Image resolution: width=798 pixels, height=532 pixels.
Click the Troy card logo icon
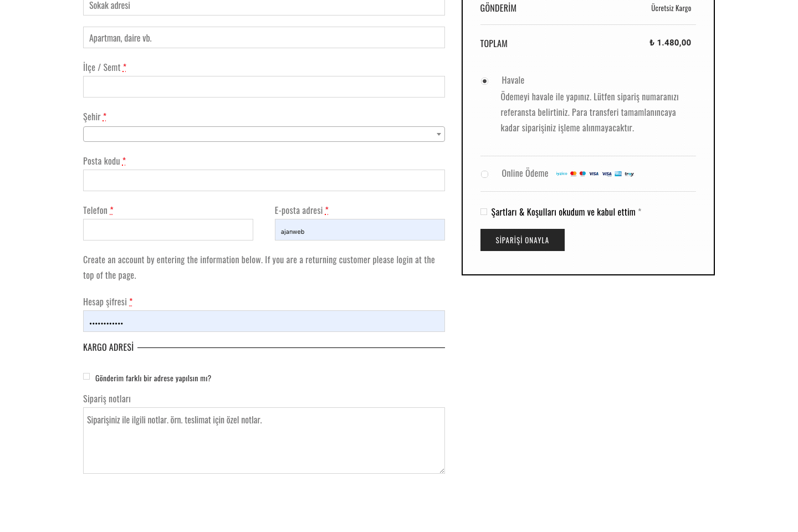click(629, 174)
